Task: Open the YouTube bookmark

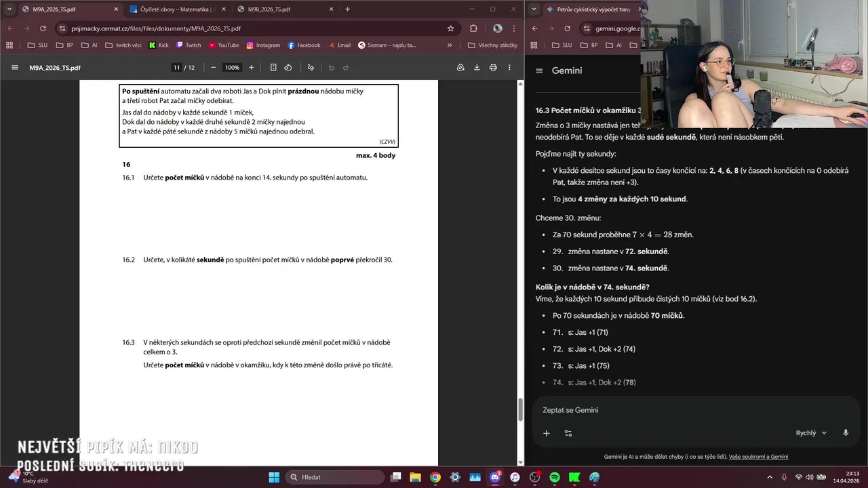Action: [224, 45]
